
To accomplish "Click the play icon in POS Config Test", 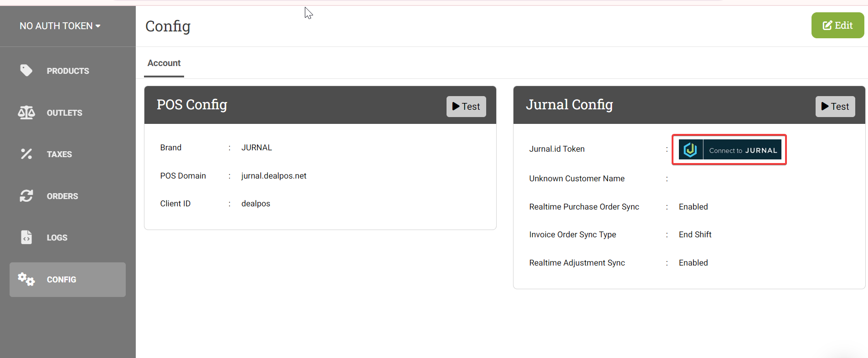I will [456, 106].
